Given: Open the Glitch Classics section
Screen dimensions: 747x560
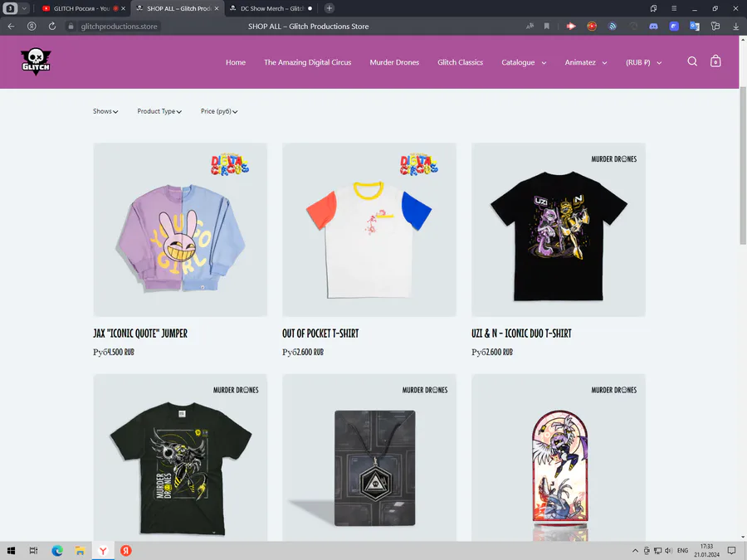Looking at the screenshot, I should point(460,62).
